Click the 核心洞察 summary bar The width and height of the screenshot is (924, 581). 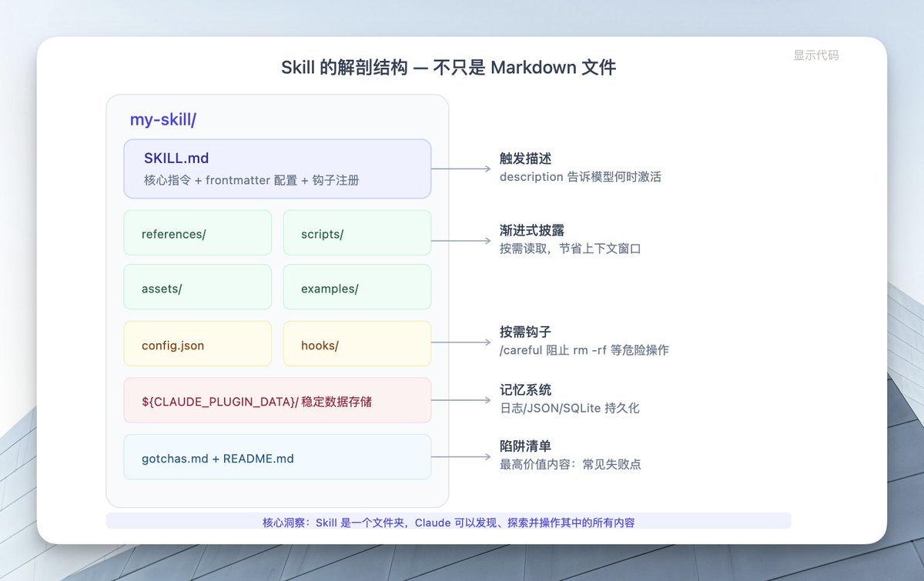coord(449,522)
